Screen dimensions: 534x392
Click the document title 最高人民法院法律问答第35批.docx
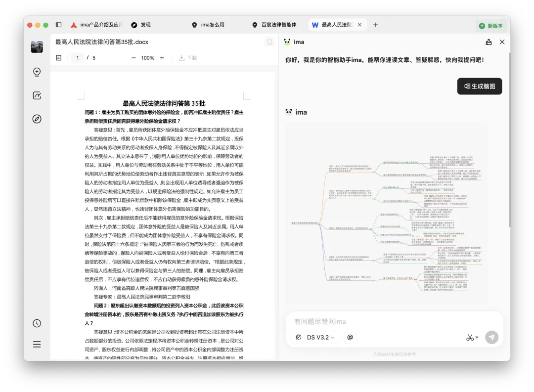pyautogui.click(x=102, y=42)
